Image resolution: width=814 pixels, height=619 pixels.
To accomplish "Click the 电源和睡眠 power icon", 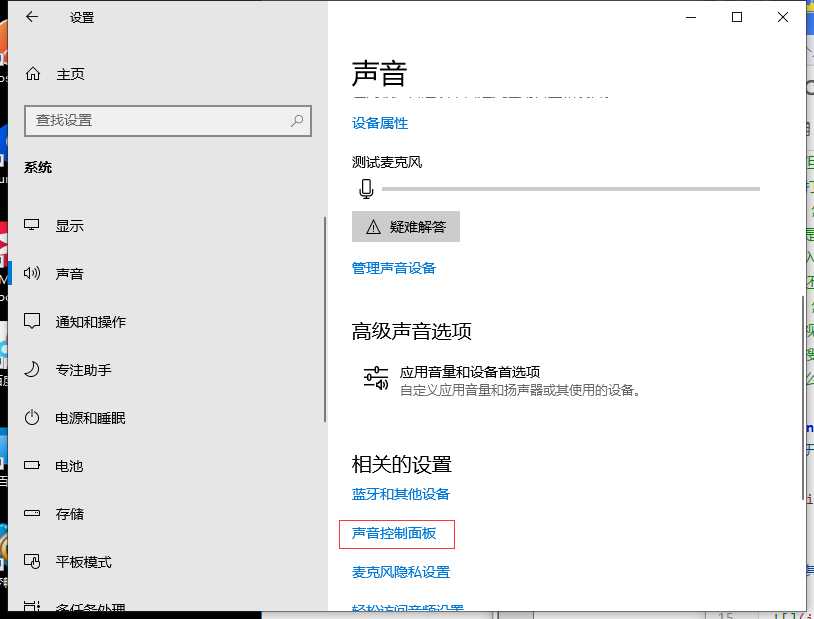I will click(32, 417).
